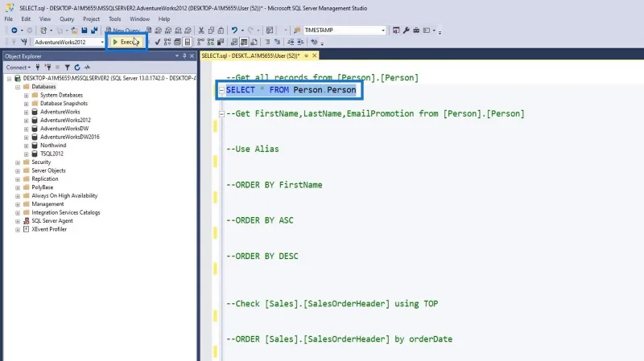Select Results to Grid mode
Image resolution: width=644 pixels, height=361 pixels.
coord(244,42)
